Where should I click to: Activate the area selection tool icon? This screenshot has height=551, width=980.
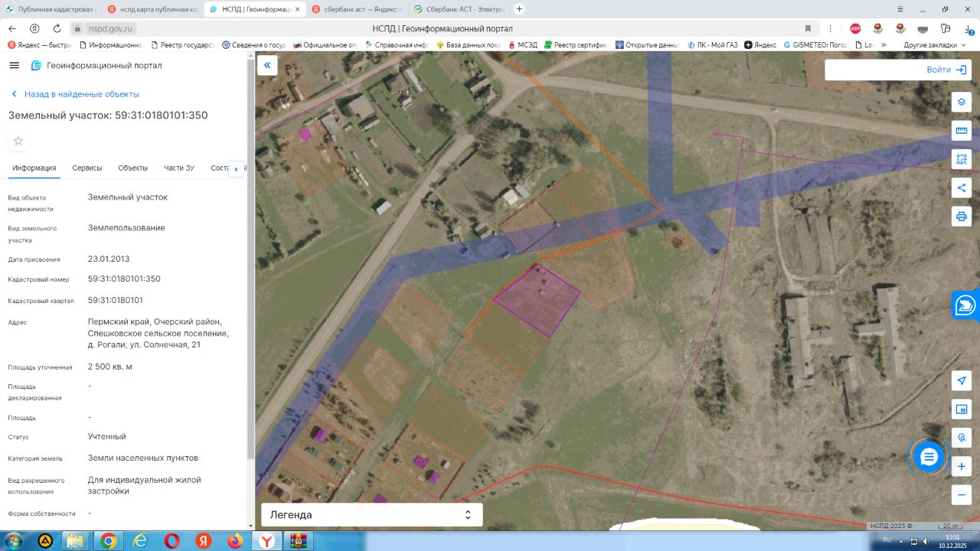tap(962, 159)
